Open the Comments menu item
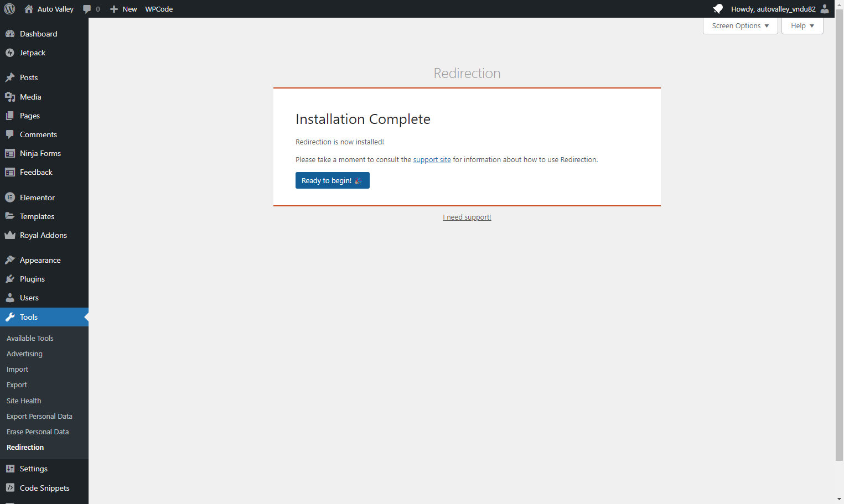The width and height of the screenshot is (844, 504). [x=44, y=134]
